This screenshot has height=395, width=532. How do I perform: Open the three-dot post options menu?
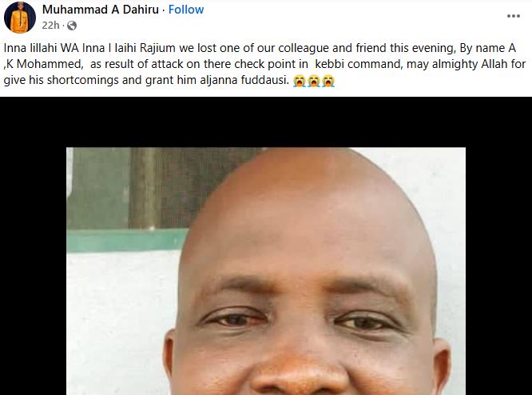(x=514, y=16)
